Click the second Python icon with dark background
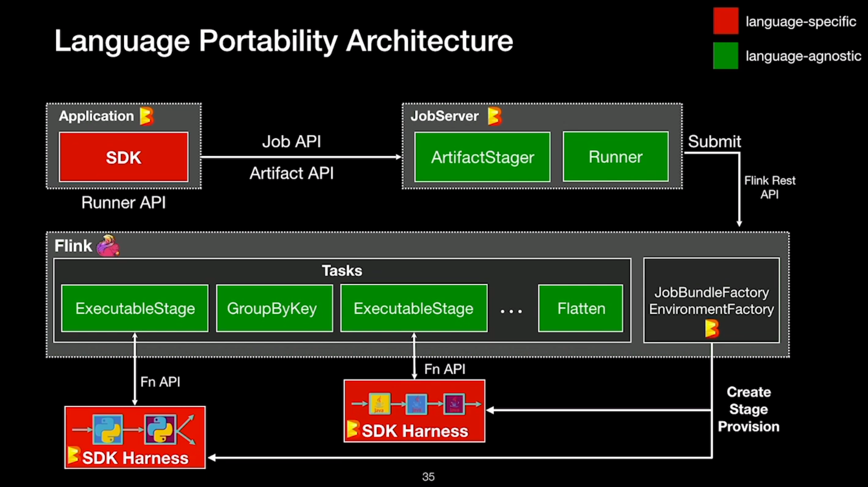868x487 pixels. tap(160, 430)
